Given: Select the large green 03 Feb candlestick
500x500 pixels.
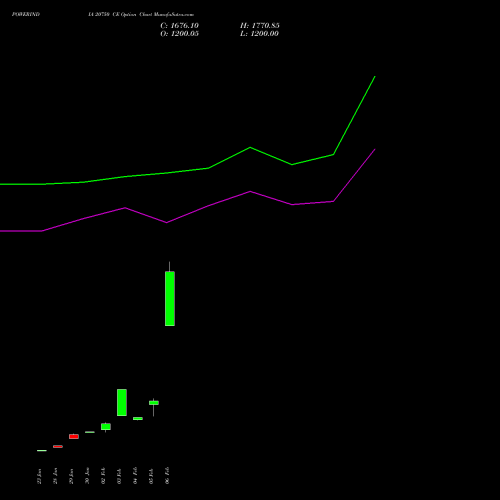Looking at the screenshot, I should pos(122,402).
